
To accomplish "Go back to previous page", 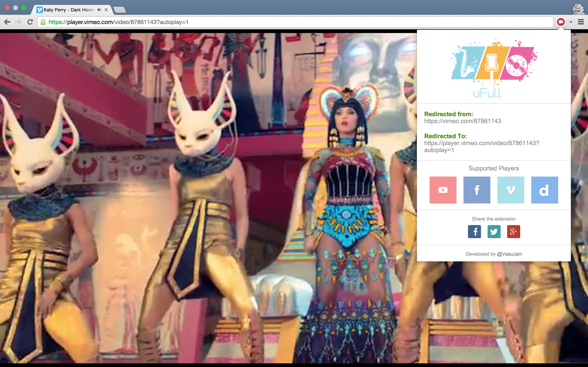I will tap(7, 22).
